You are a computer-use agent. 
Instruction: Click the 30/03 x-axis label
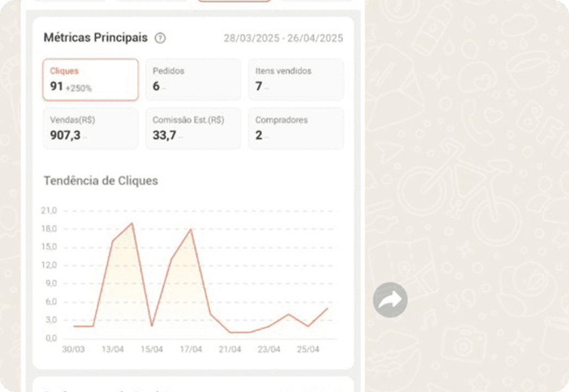(73, 349)
